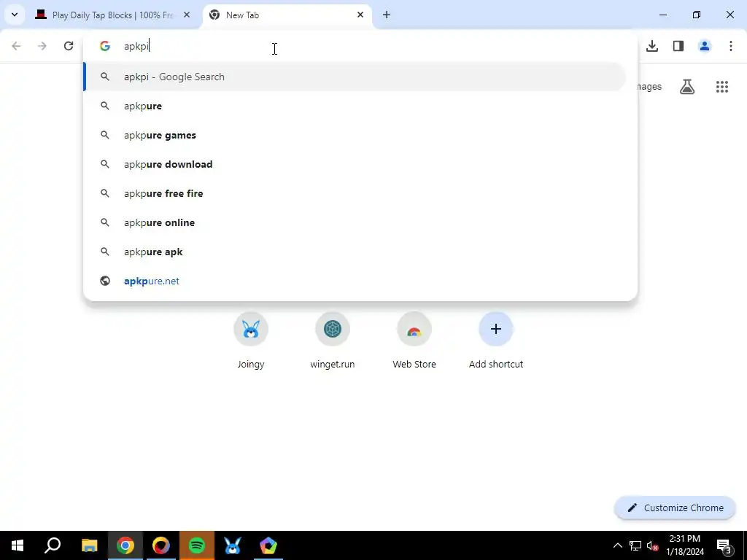This screenshot has width=747, height=560.
Task: Choose the 'apkpure' suggestion
Action: [355, 106]
